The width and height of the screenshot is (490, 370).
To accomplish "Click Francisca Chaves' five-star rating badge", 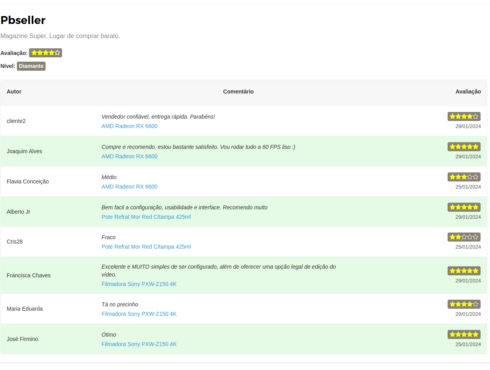I will 464,271.
